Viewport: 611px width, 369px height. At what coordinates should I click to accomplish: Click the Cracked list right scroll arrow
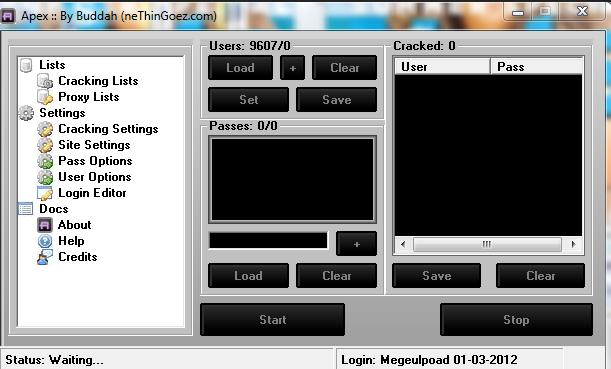[573, 245]
